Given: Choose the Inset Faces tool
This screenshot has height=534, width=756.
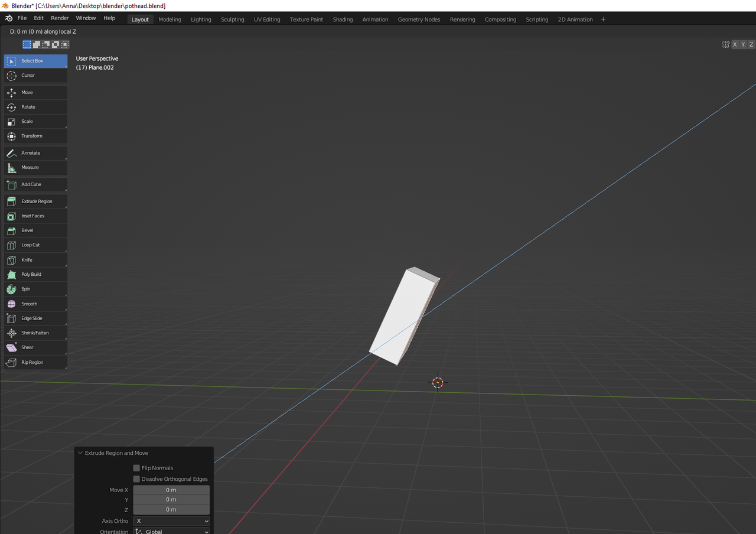Looking at the screenshot, I should (x=35, y=216).
